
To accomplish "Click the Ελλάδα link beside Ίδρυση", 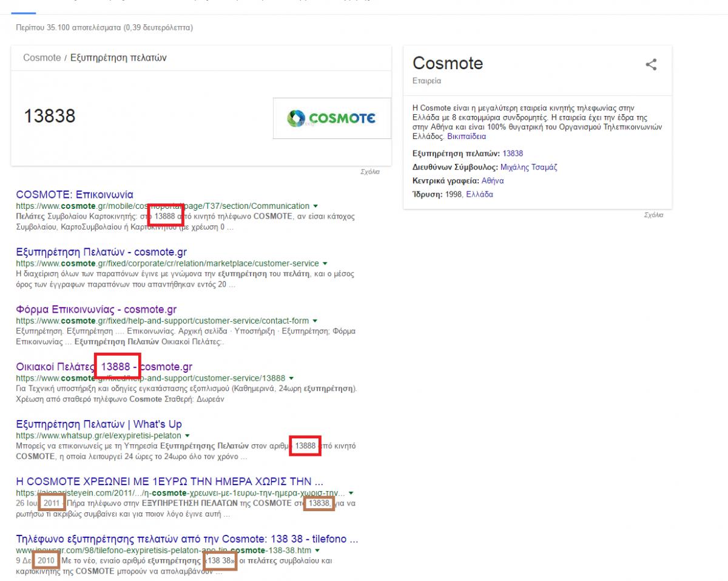I will coord(479,194).
